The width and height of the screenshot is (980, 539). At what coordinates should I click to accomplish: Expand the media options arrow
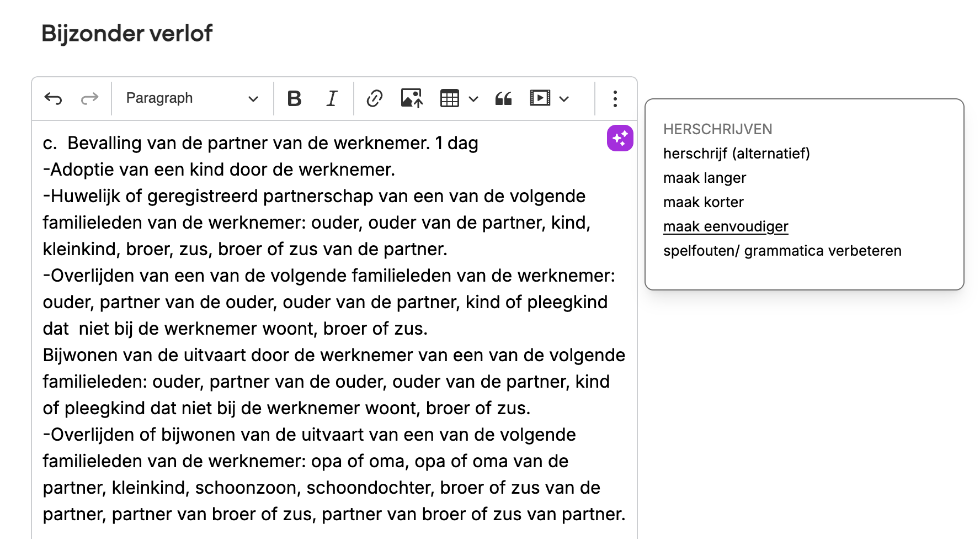pos(564,99)
